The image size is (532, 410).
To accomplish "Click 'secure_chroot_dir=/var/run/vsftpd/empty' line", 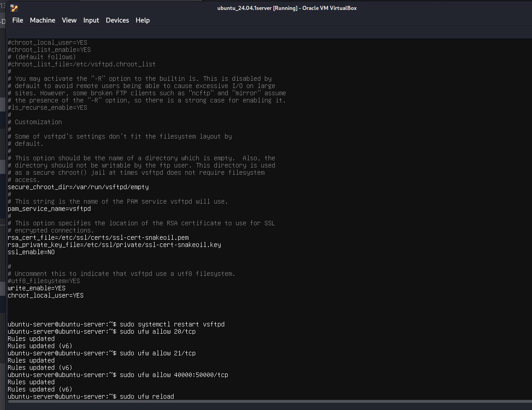I will (x=78, y=187).
